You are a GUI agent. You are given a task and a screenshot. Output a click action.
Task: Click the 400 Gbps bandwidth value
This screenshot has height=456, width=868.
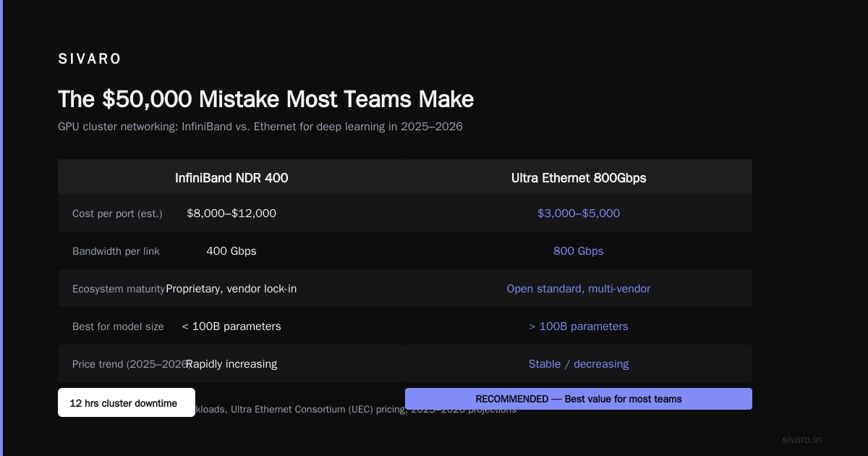point(231,251)
